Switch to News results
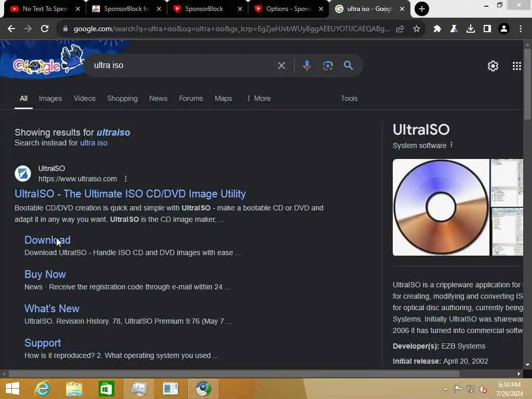The width and height of the screenshot is (532, 399). point(158,98)
